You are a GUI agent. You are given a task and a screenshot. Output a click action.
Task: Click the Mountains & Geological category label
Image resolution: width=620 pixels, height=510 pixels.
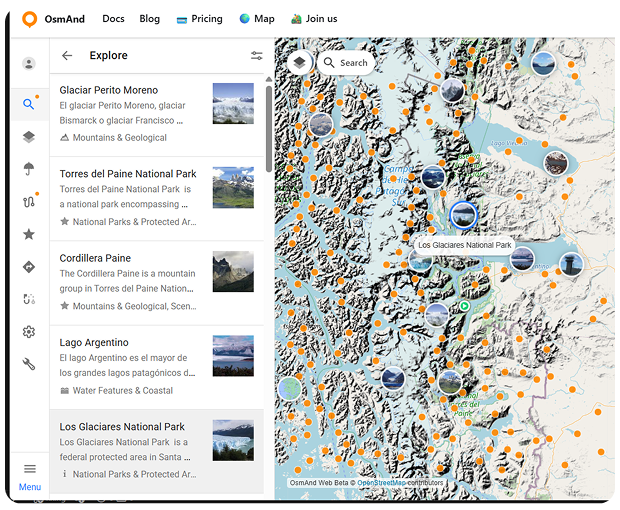pos(119,138)
